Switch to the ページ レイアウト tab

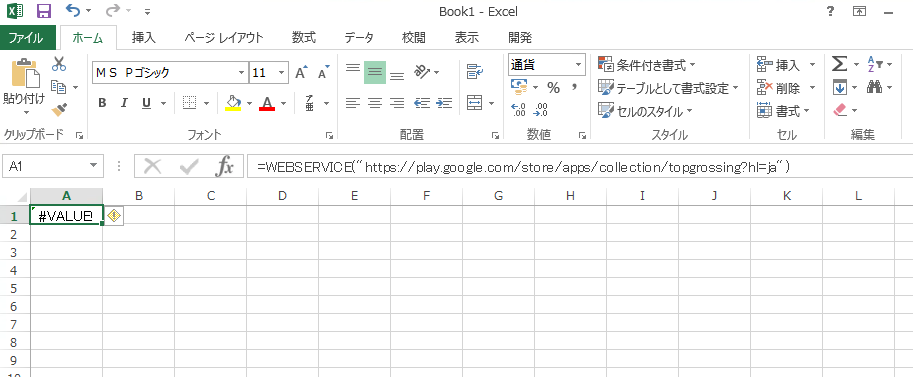224,38
